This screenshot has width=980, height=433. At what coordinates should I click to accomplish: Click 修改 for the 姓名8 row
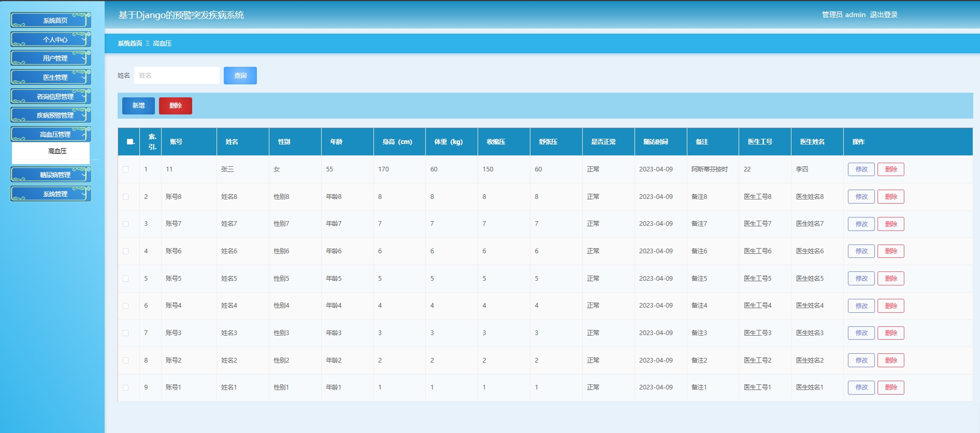pyautogui.click(x=861, y=197)
